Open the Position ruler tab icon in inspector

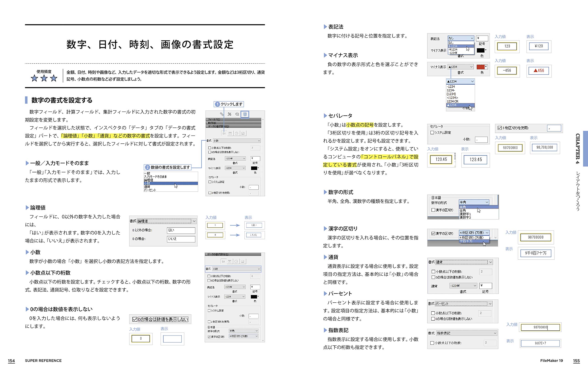point(222,114)
